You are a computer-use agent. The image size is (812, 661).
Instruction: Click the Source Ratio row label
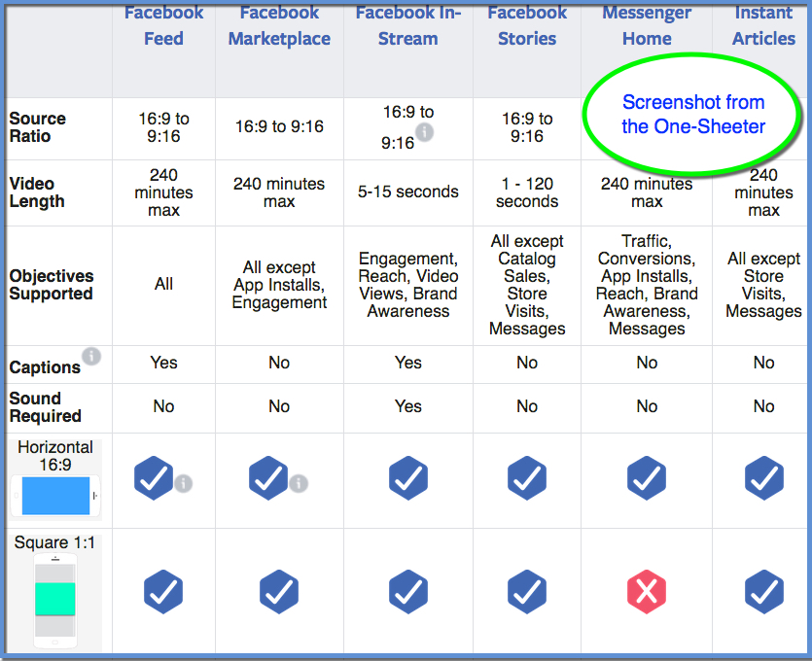(37, 127)
